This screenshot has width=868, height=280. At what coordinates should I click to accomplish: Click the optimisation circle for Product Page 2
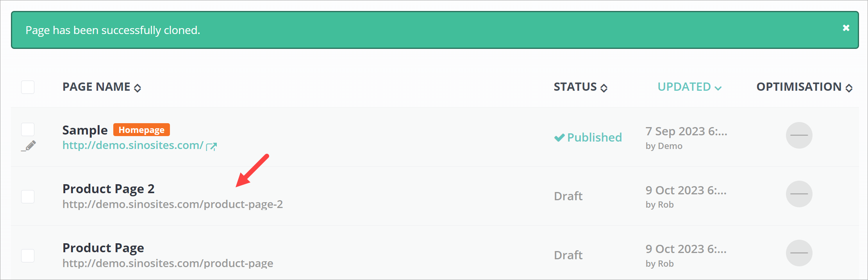pyautogui.click(x=799, y=194)
